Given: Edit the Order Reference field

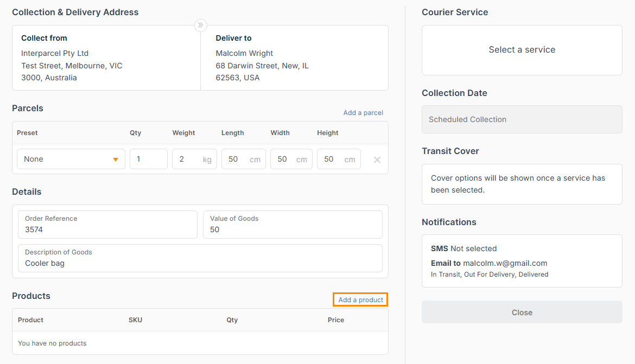Looking at the screenshot, I should (x=107, y=225).
